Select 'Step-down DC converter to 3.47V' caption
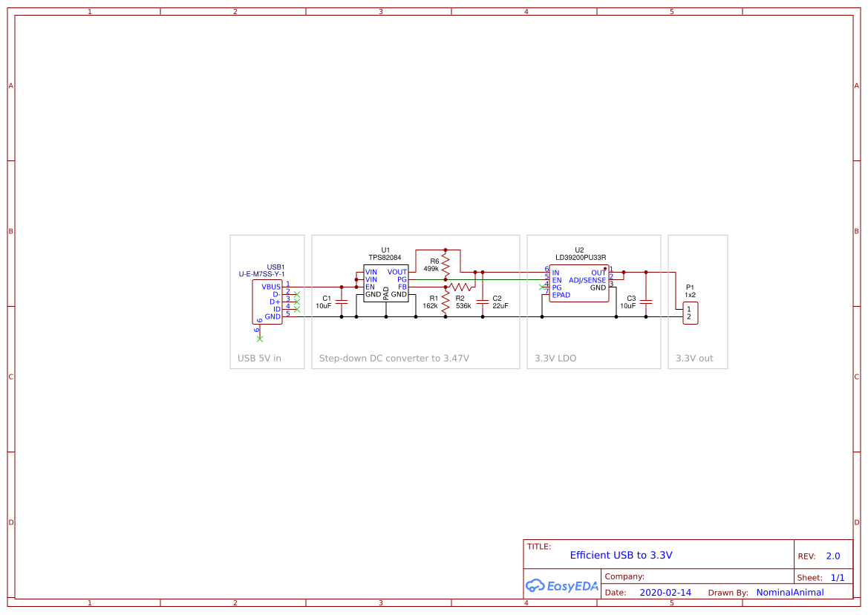This screenshot has height=615, width=868. pos(394,358)
